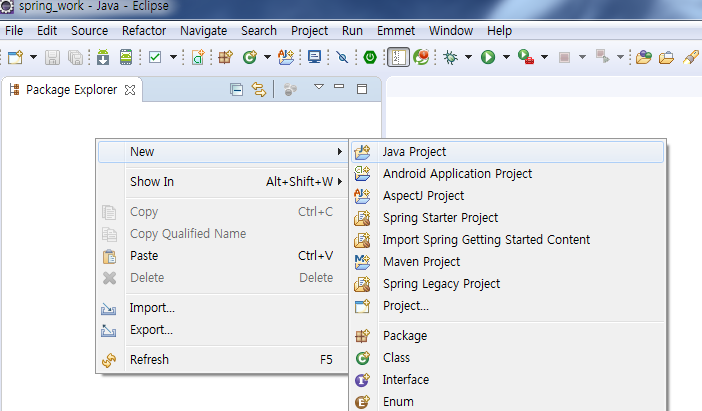Choose Spring Legacy Project
This screenshot has height=411, width=702.
[508, 284]
